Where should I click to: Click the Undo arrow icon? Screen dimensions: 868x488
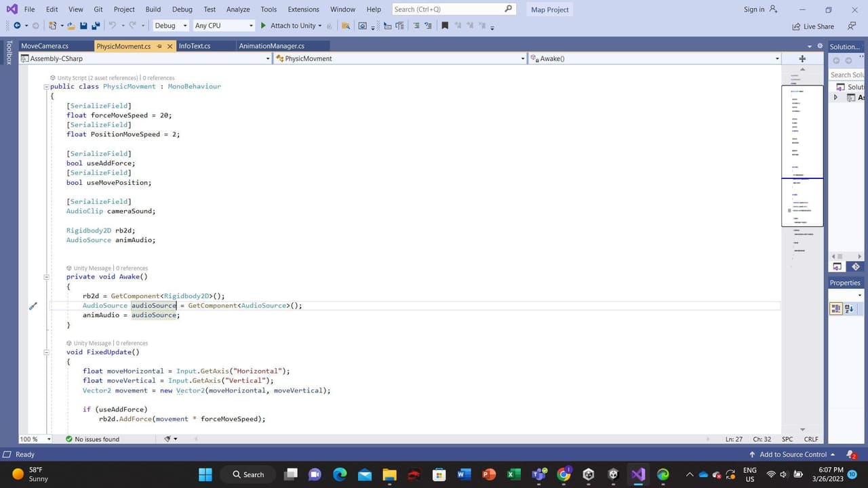[x=112, y=26]
